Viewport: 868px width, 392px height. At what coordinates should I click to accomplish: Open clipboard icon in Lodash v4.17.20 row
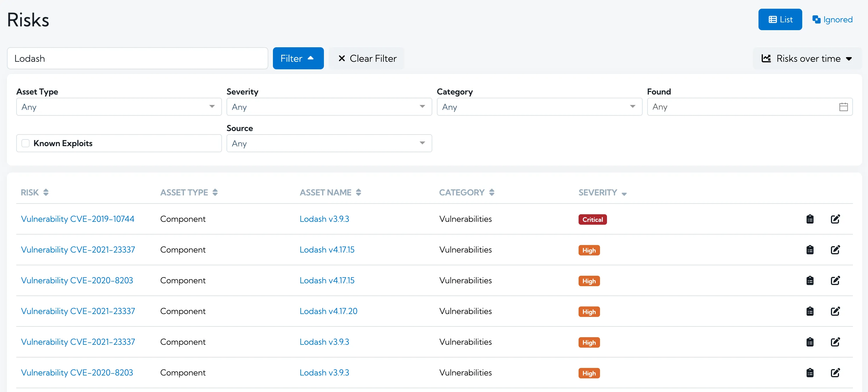(810, 311)
